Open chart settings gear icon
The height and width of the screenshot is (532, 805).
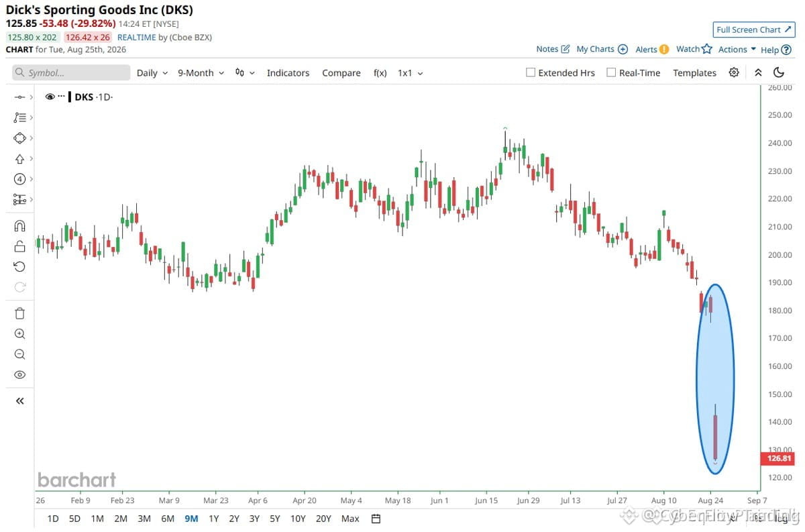coord(734,72)
